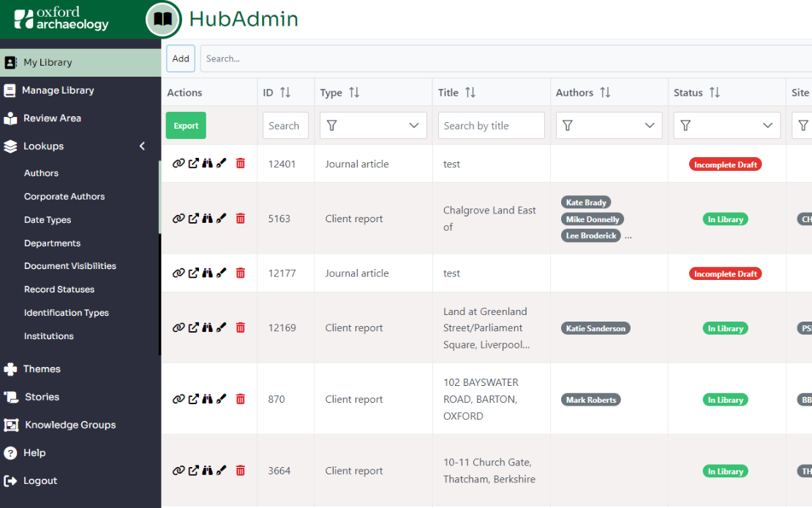Open Corporate Authors lookup
Image resolution: width=812 pixels, height=508 pixels.
click(x=64, y=196)
